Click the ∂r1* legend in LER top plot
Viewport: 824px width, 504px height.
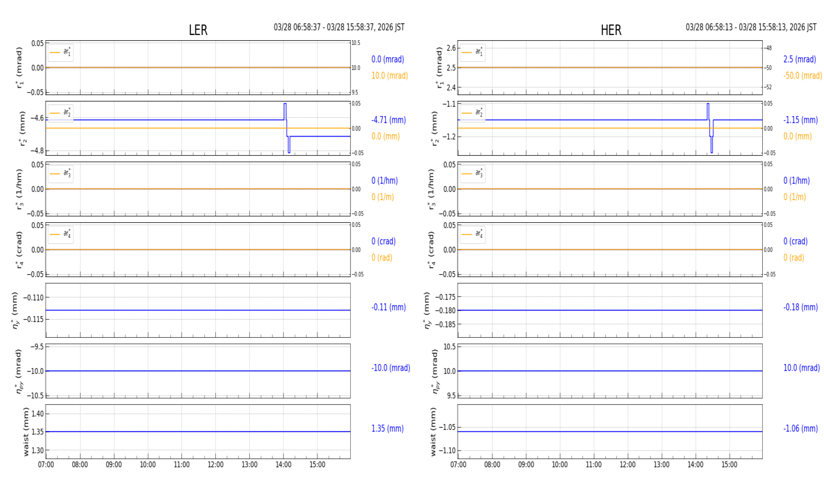point(61,52)
